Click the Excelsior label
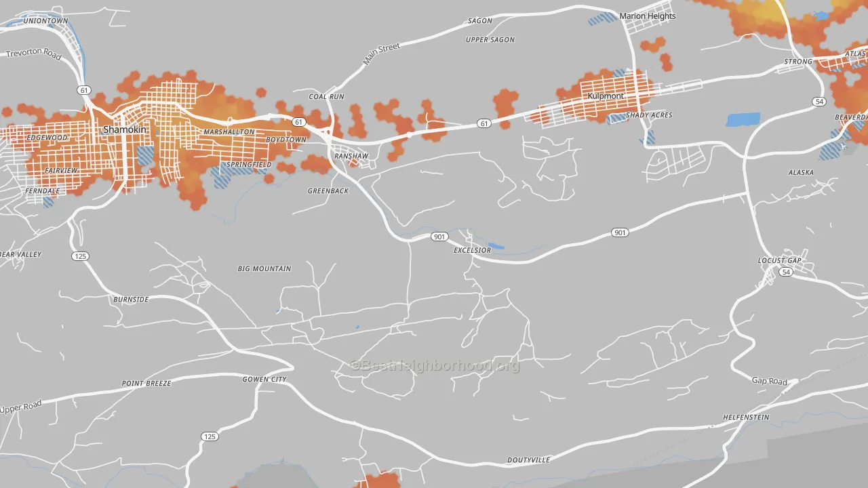This screenshot has height=488, width=868. coord(472,251)
